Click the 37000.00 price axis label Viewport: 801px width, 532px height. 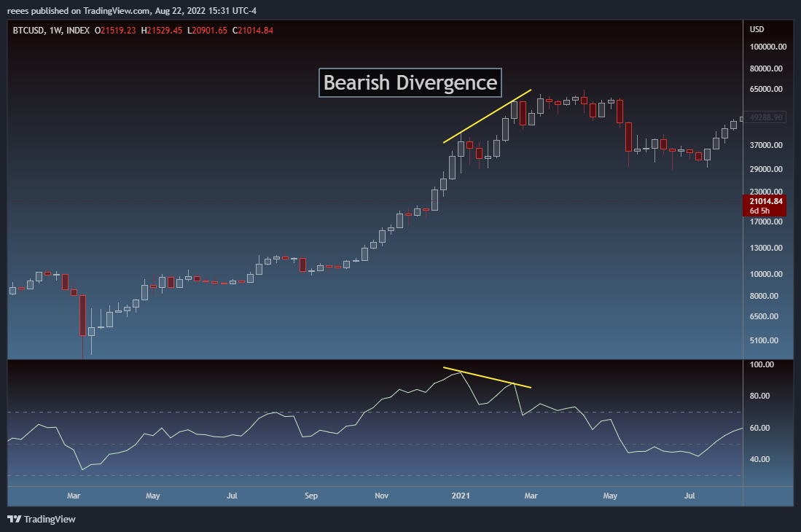pos(766,145)
